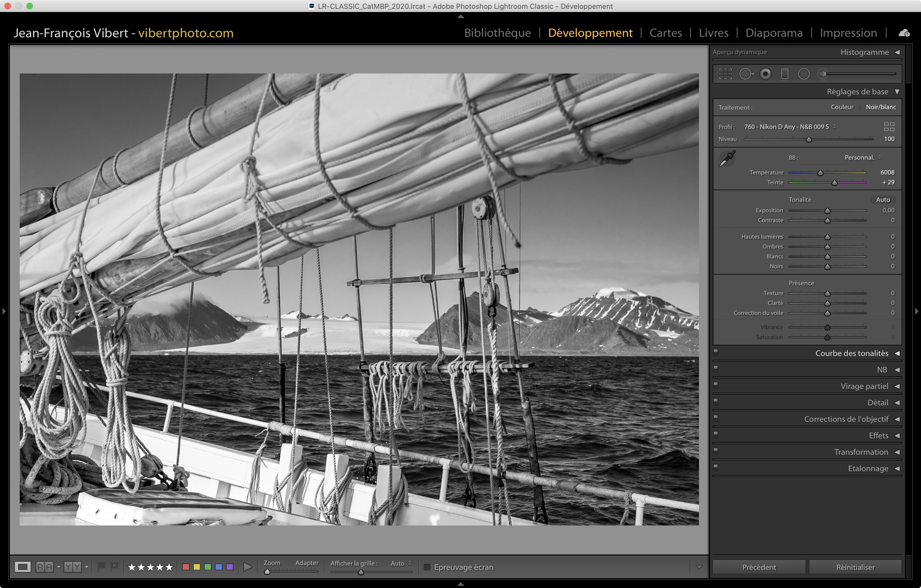Viewport: 921px width, 588px height.
Task: Switch treatment to Couleur
Action: pos(842,107)
